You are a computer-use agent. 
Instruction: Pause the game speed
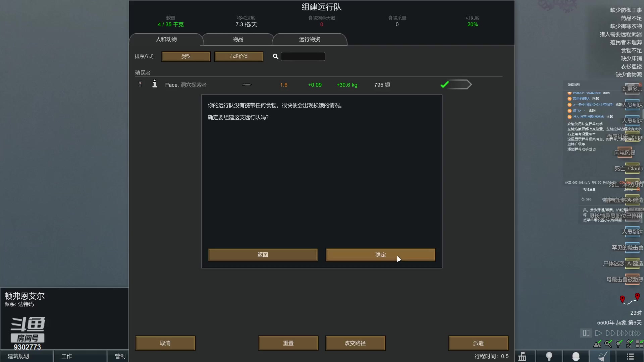(x=586, y=333)
